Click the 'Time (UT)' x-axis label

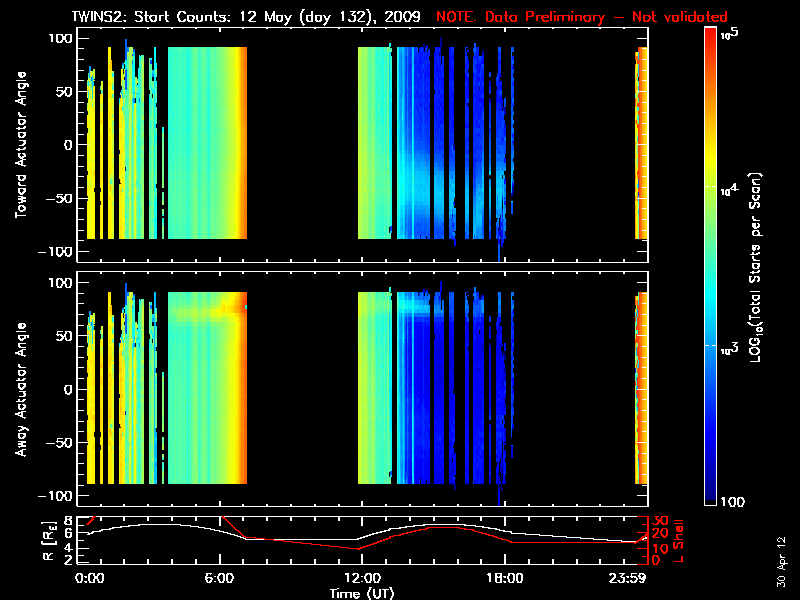tap(362, 593)
